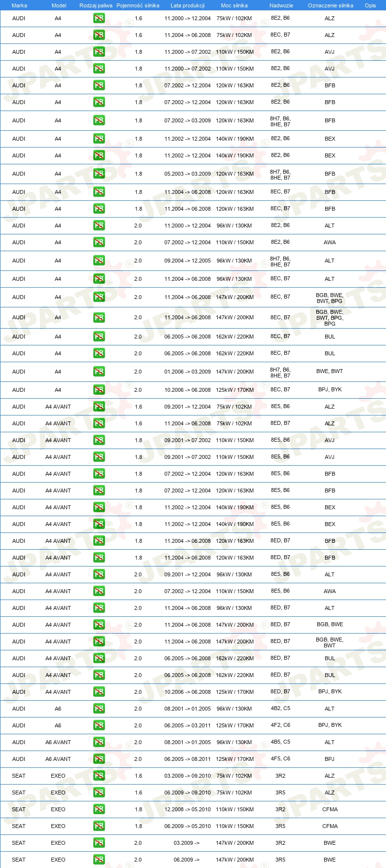This screenshot has height=868, width=386.
Task: Select the date cell 09.2004 -> 12.2005
Action: pyautogui.click(x=188, y=261)
